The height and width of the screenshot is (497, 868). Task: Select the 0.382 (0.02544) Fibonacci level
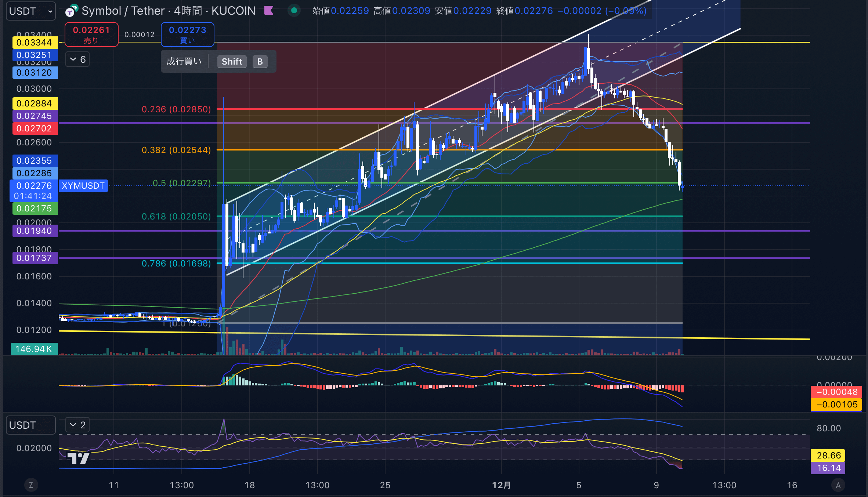(x=176, y=150)
